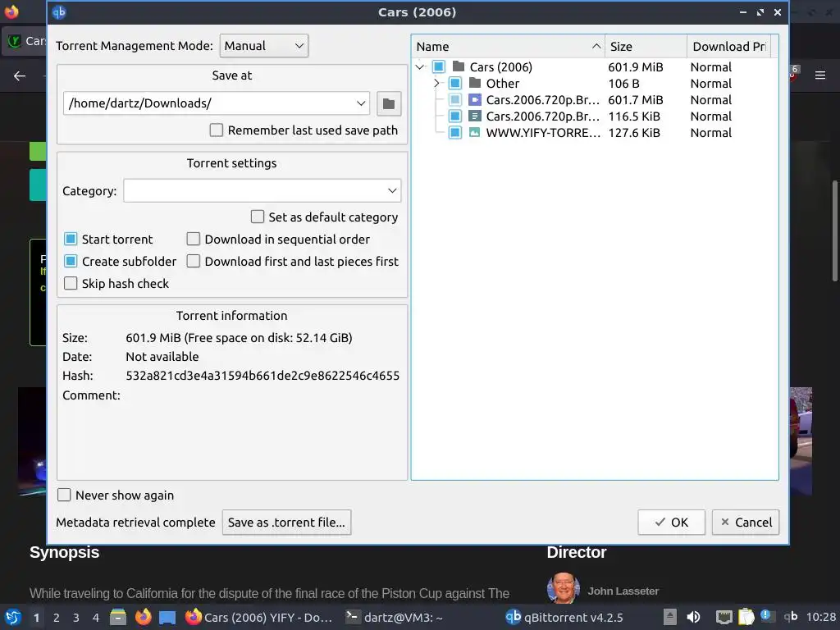
Task: Click the OK button to add the torrent
Action: tap(671, 522)
